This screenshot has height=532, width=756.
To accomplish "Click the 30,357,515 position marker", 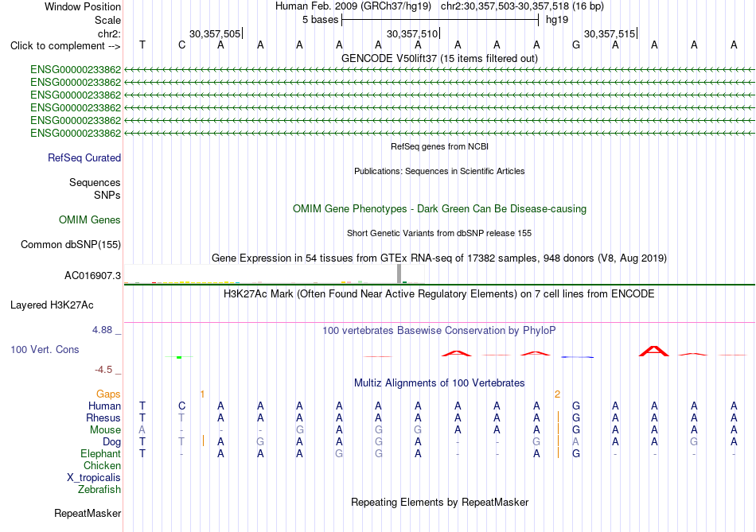I will click(610, 33).
